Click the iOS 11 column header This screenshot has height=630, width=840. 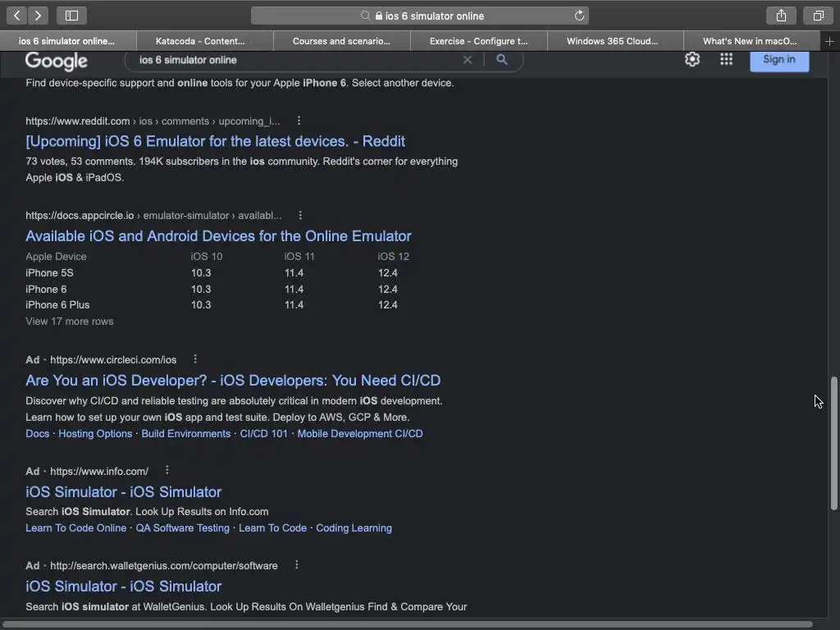pos(299,257)
